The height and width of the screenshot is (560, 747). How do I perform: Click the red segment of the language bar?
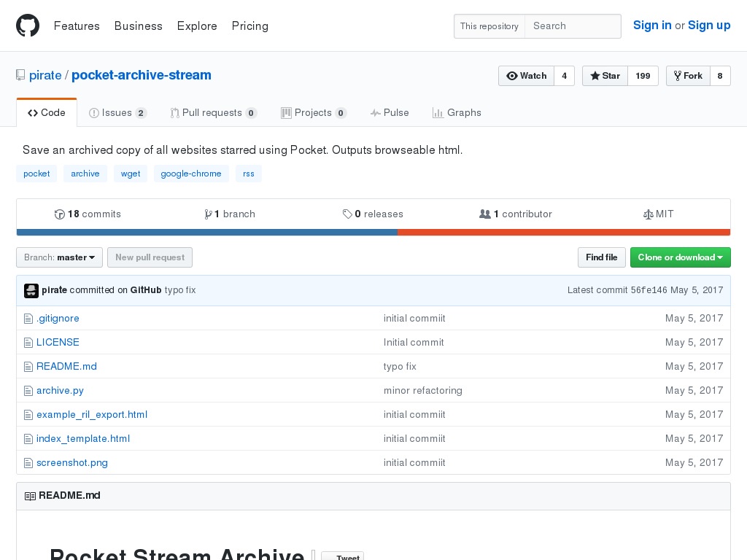click(564, 233)
